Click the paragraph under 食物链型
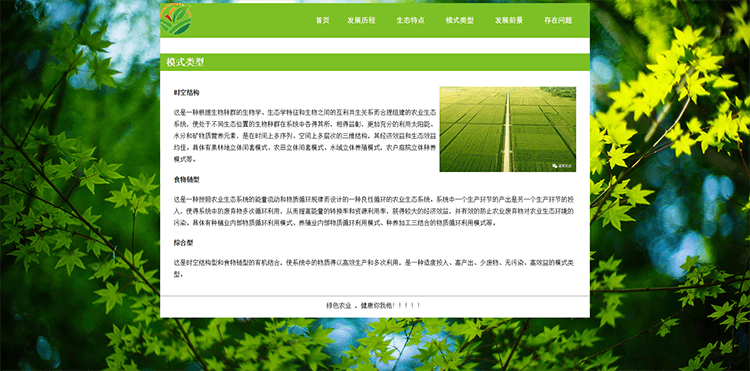The image size is (750, 371). (x=375, y=211)
